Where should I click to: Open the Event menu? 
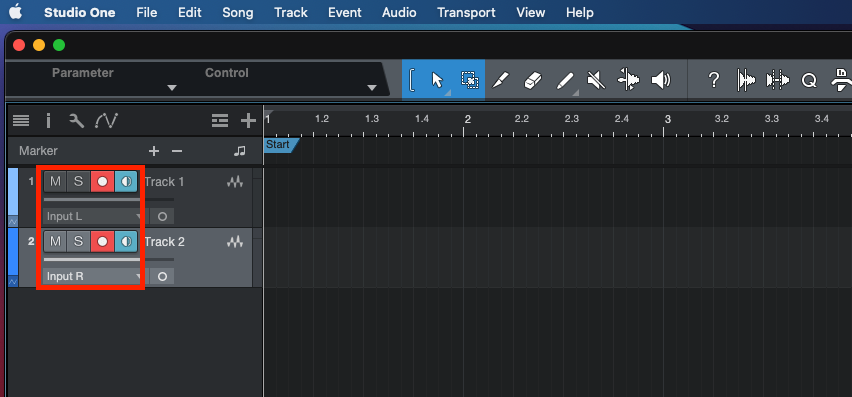click(x=344, y=12)
